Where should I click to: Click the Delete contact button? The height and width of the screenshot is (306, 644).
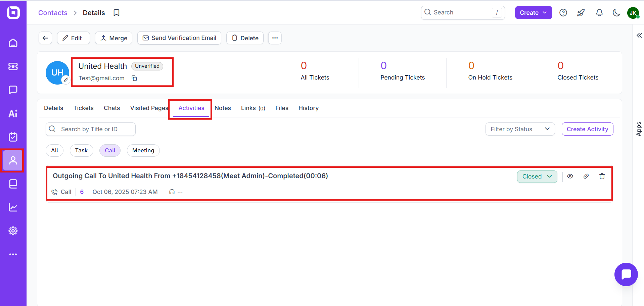tap(245, 38)
